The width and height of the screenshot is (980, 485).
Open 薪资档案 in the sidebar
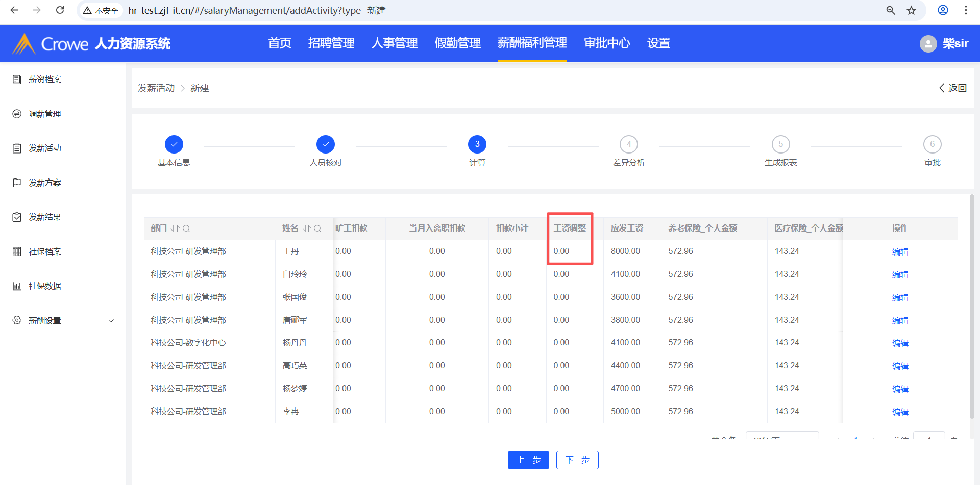coord(44,80)
